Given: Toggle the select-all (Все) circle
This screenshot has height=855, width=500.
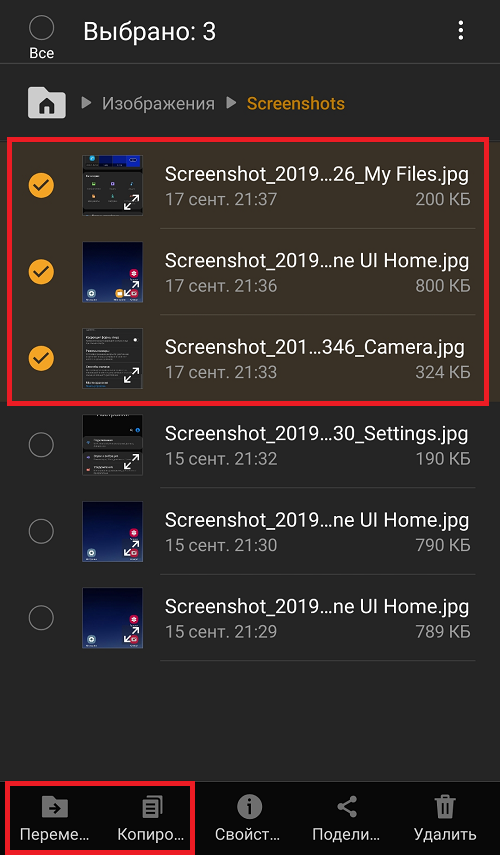Looking at the screenshot, I should tap(41, 27).
